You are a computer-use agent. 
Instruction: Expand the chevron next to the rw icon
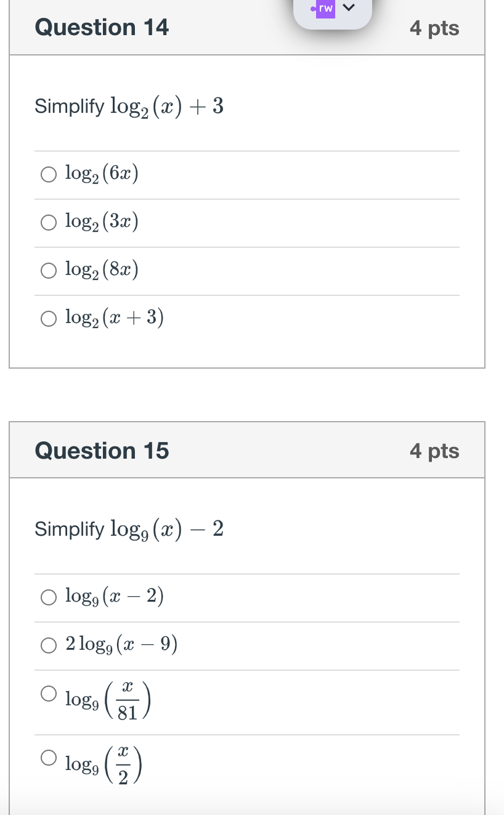pos(348,8)
